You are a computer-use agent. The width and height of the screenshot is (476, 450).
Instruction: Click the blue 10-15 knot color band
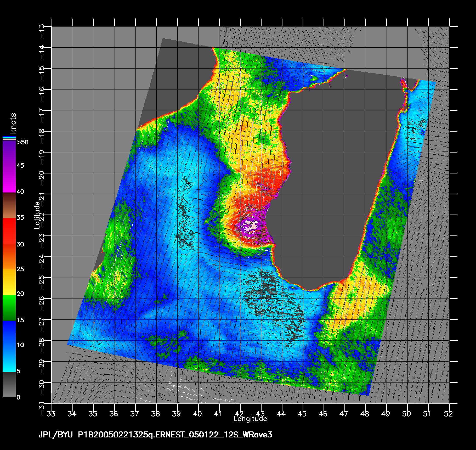pyautogui.click(x=9, y=333)
